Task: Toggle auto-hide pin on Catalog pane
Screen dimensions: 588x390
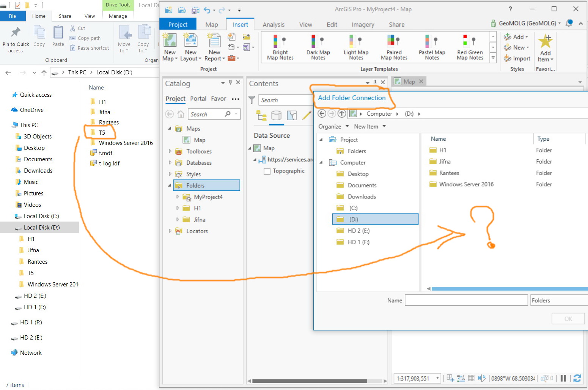Action: pos(230,82)
